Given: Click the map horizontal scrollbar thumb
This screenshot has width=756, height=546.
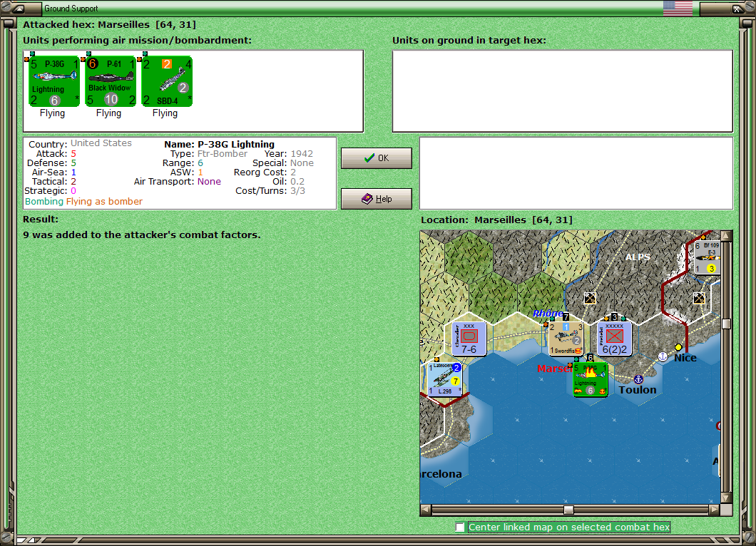Looking at the screenshot, I should coord(569,510).
